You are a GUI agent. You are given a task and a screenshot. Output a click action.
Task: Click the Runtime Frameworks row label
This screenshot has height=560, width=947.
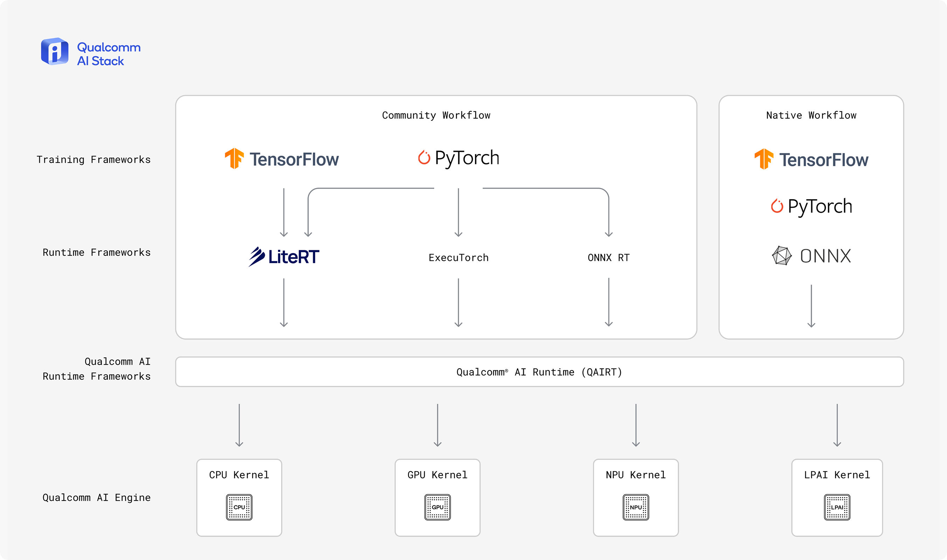tap(97, 252)
